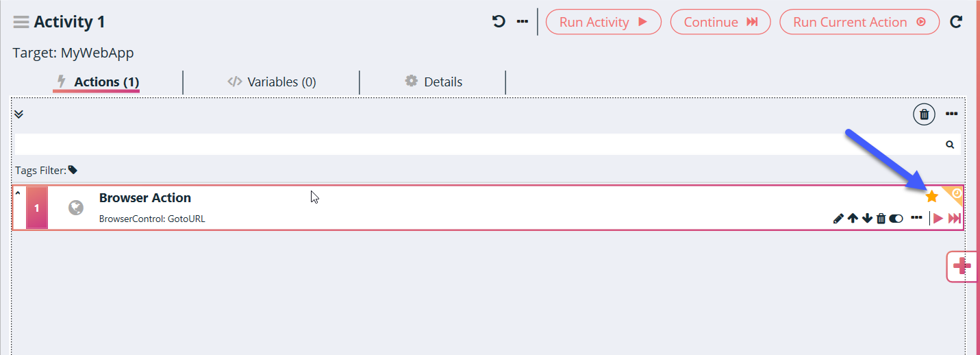Collapse the Browser Action row caret
Screen dimensions: 980x355
18,193
